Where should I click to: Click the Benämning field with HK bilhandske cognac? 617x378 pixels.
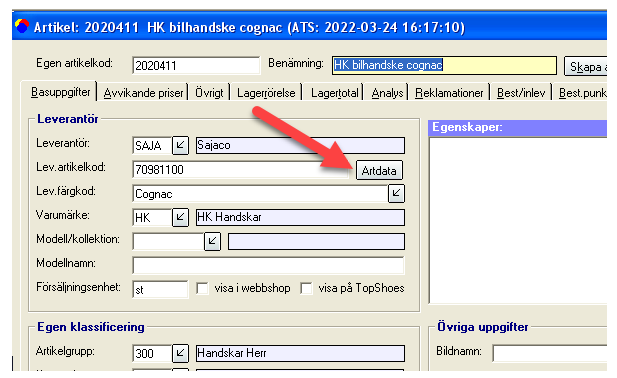[444, 65]
